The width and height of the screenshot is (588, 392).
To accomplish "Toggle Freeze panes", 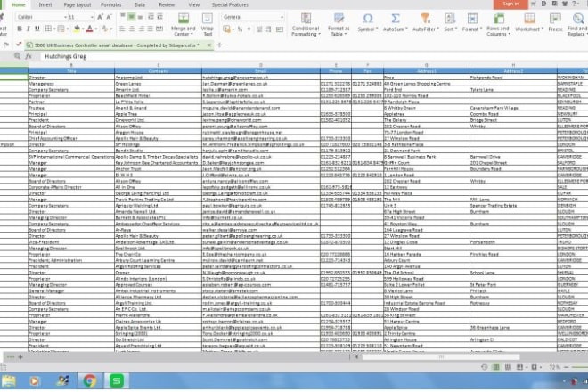I will point(555,22).
